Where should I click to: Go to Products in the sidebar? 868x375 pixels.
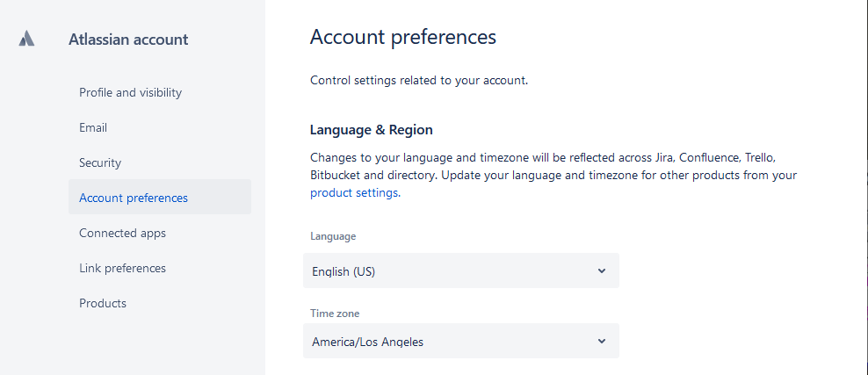[103, 303]
